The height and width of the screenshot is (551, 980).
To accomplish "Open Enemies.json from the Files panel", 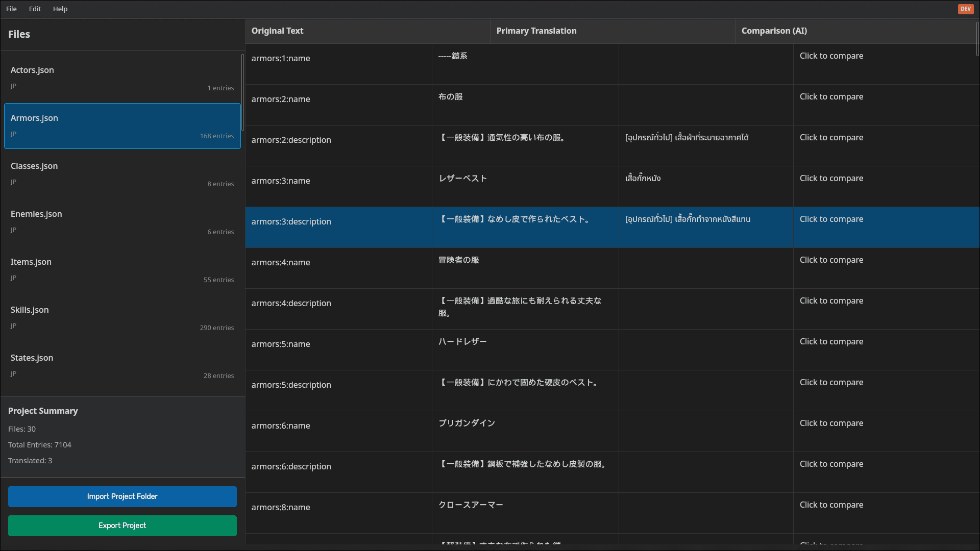I will coord(122,221).
